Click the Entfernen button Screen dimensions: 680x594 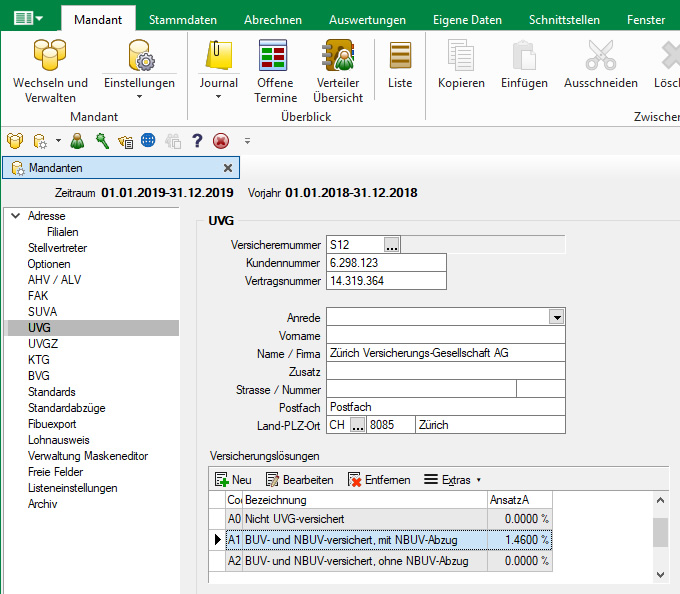coord(379,480)
